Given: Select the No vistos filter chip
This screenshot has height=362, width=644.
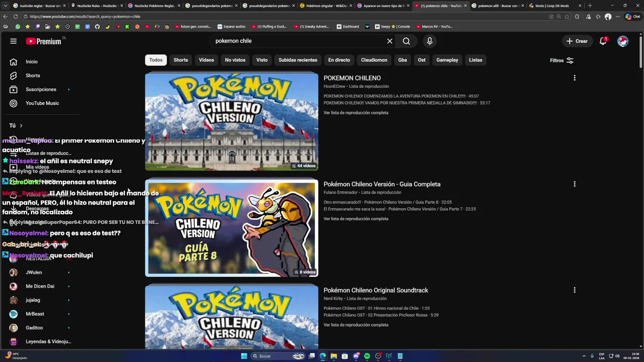Looking at the screenshot, I should (235, 60).
